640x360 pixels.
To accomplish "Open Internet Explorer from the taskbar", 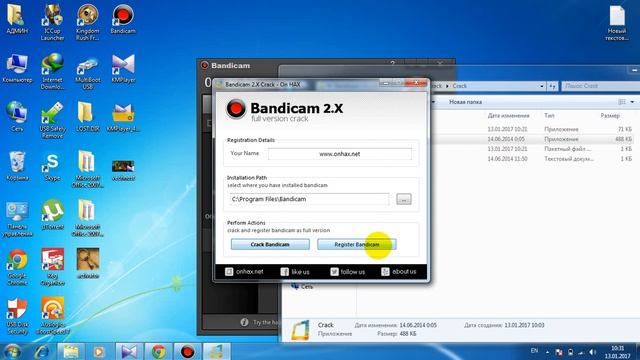I will [x=41, y=351].
